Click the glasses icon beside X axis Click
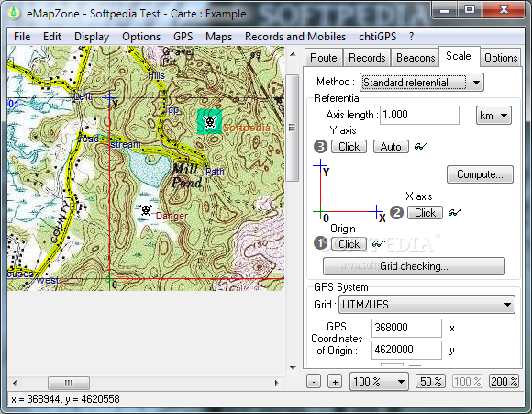Screen dimensions: 532x414 (455, 213)
